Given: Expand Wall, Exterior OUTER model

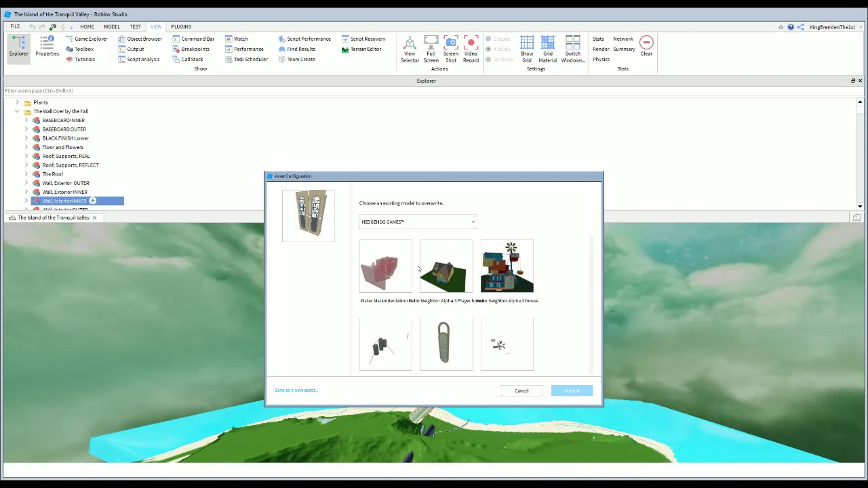Looking at the screenshot, I should 26,183.
